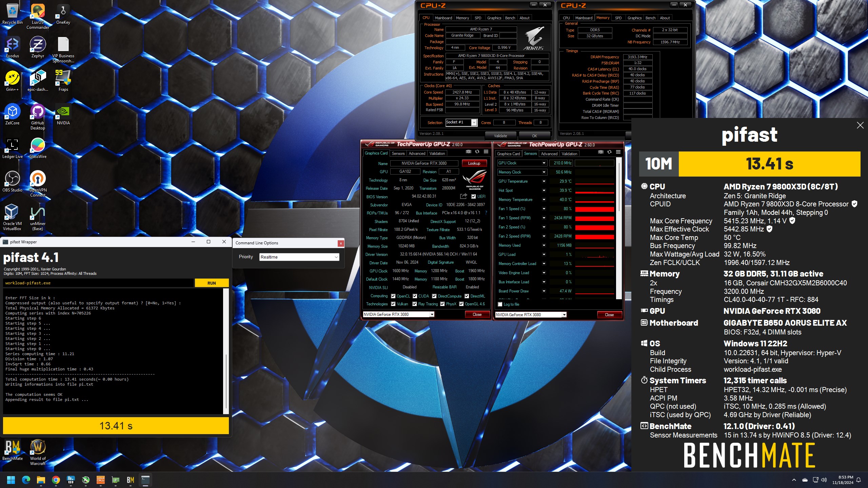Launch Fraps desktop shortcut
868x488 pixels.
63,81
